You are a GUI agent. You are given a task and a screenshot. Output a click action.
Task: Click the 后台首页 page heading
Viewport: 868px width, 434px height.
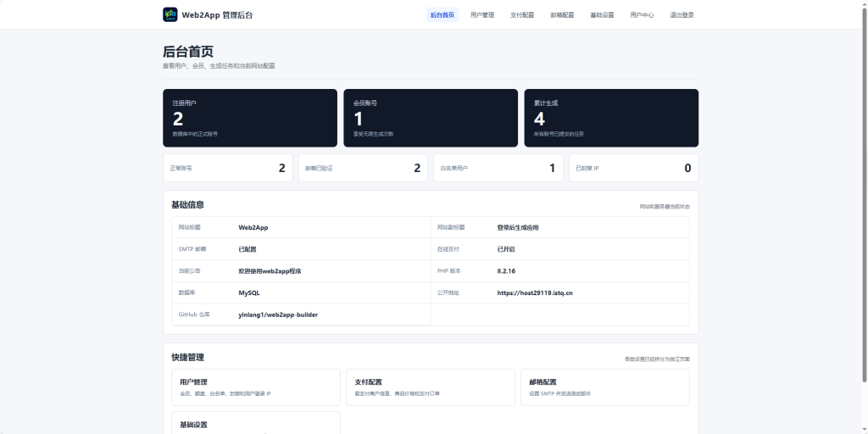coord(188,52)
